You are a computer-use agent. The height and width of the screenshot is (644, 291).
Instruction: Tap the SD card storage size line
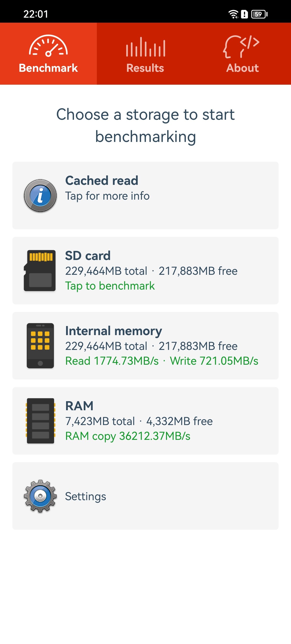[151, 271]
